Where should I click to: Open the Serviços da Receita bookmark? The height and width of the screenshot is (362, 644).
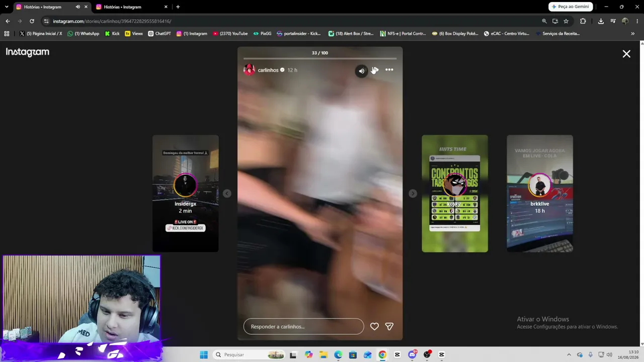[557, 34]
